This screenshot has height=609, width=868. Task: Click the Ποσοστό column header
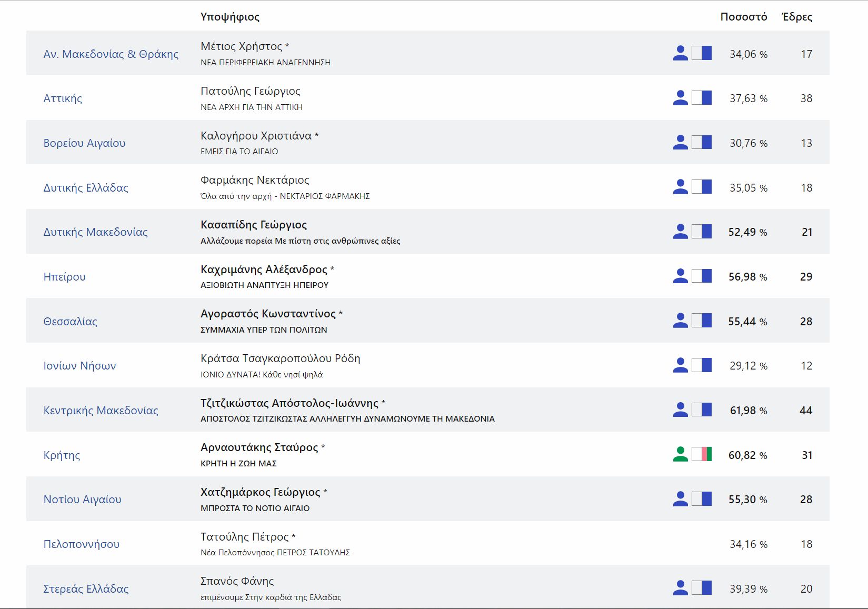coord(744,17)
